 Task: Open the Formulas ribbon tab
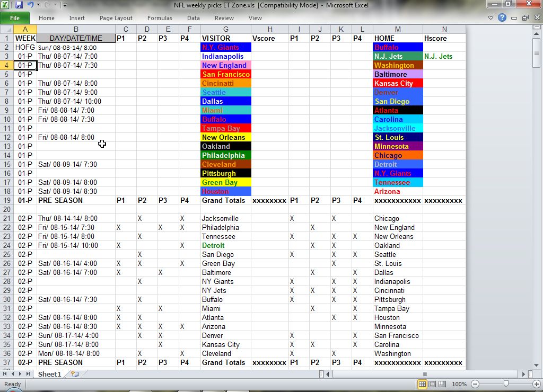pyautogui.click(x=160, y=18)
